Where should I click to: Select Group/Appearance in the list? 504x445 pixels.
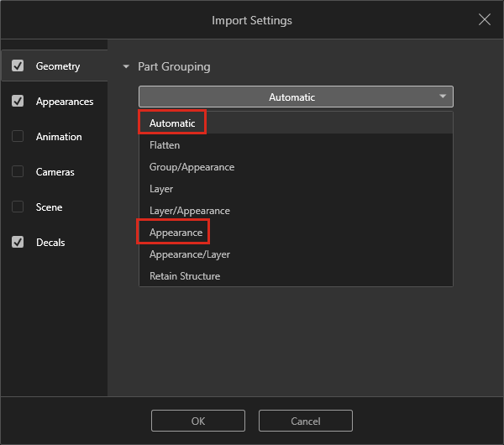[192, 167]
